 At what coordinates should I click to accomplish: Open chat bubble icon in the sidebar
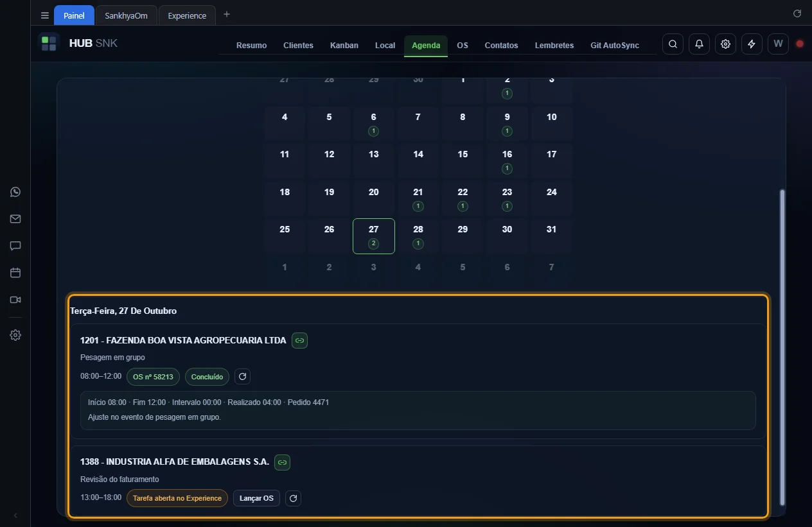(x=15, y=246)
